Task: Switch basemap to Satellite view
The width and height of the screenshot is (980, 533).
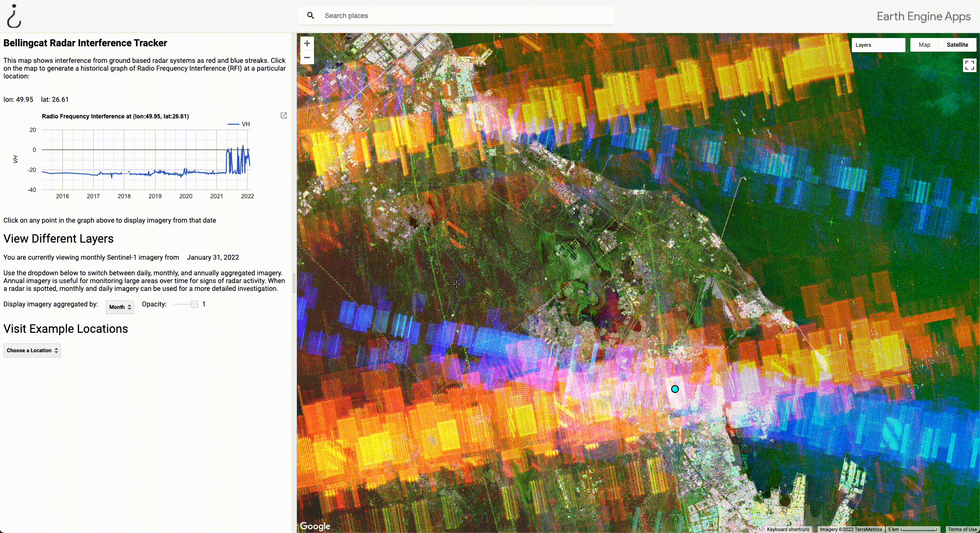Action: 957,45
